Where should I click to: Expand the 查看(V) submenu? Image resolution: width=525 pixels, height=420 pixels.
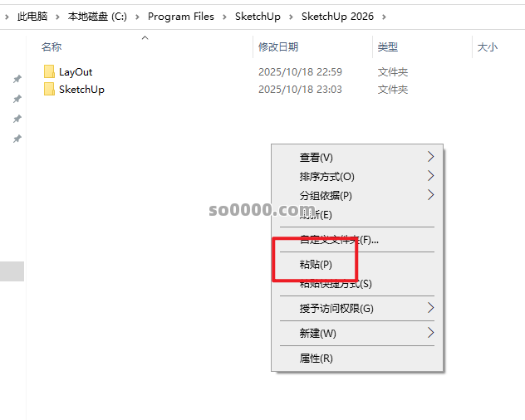[316, 158]
